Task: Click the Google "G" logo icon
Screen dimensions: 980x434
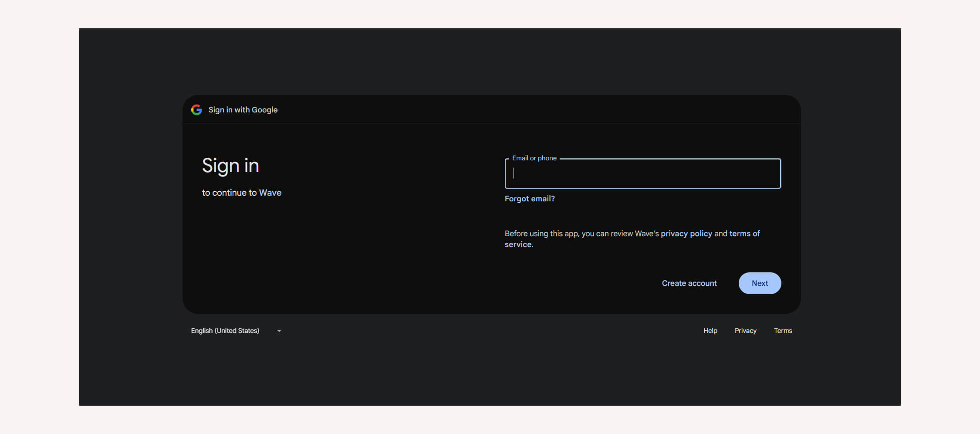Action: click(x=196, y=110)
